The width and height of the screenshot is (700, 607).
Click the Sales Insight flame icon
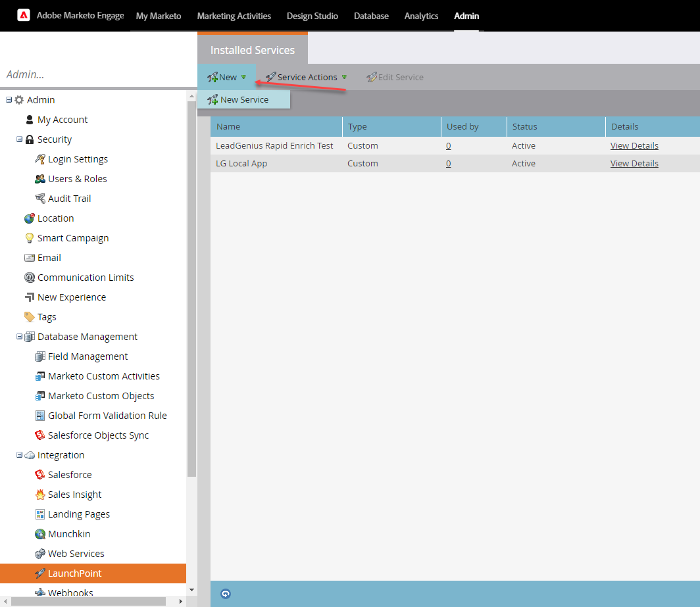click(x=40, y=495)
